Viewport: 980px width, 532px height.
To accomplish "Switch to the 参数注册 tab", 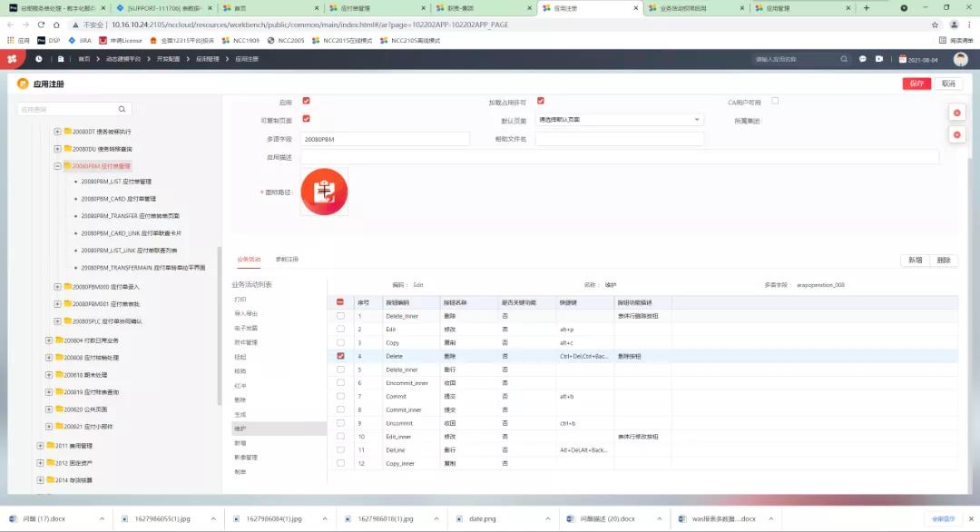I will pyautogui.click(x=287, y=260).
